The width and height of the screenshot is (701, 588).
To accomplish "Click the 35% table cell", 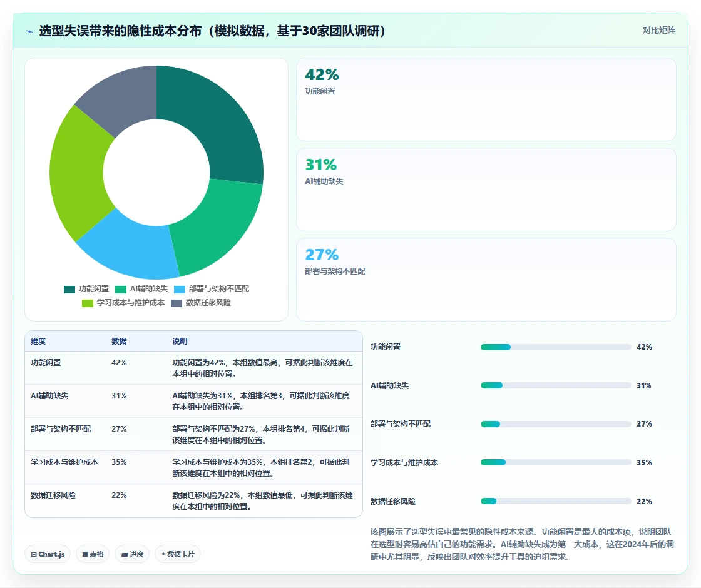I will point(119,462).
